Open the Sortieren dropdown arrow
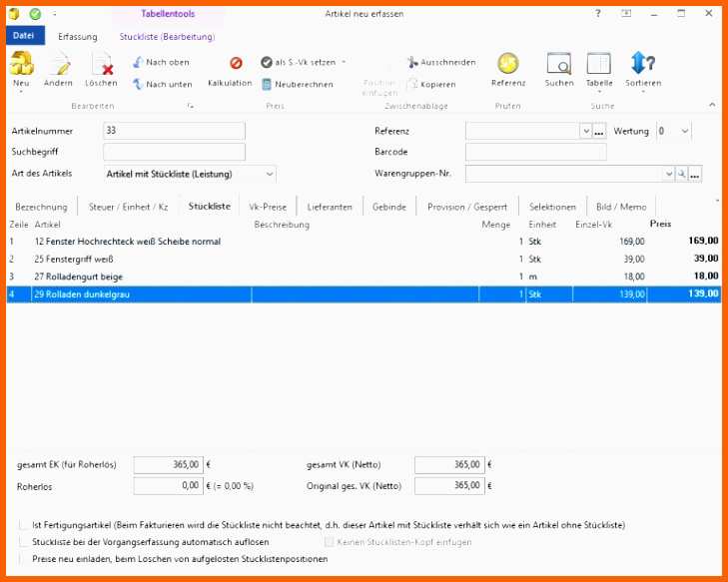 tap(643, 92)
